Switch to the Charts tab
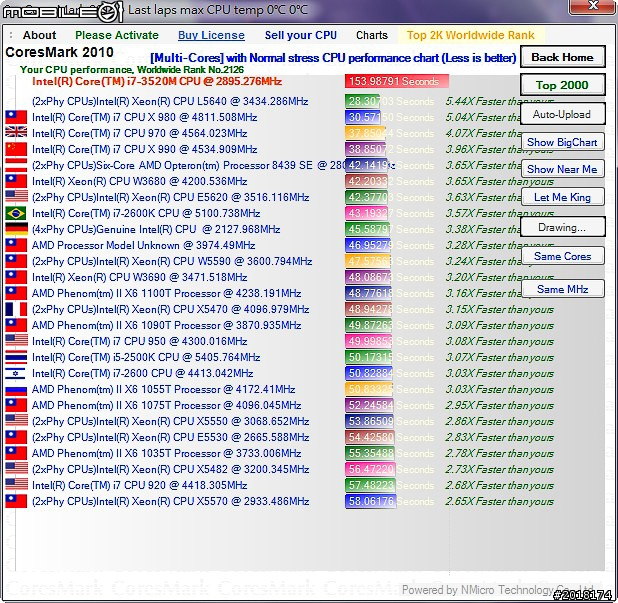 tap(371, 35)
